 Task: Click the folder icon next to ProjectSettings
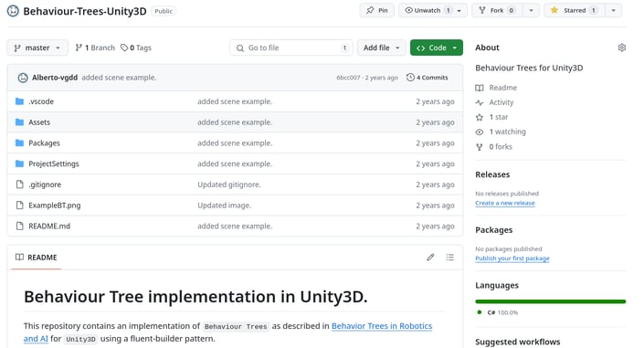click(x=19, y=163)
